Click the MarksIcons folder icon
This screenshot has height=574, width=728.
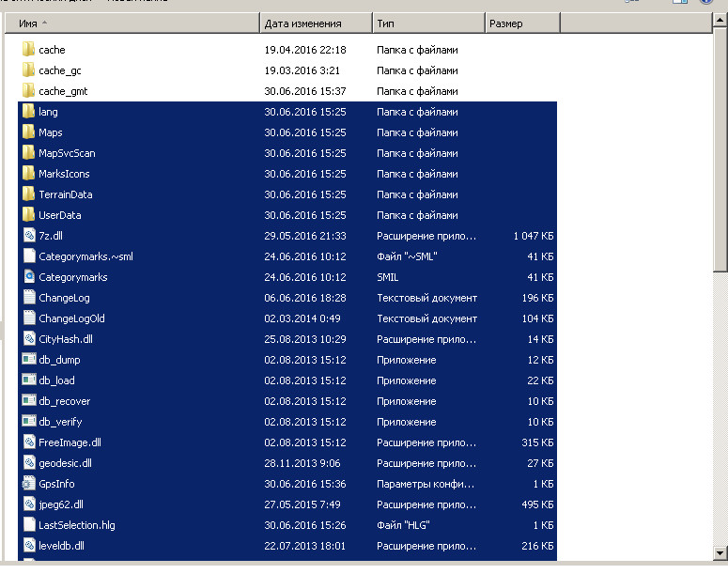pyautogui.click(x=28, y=174)
